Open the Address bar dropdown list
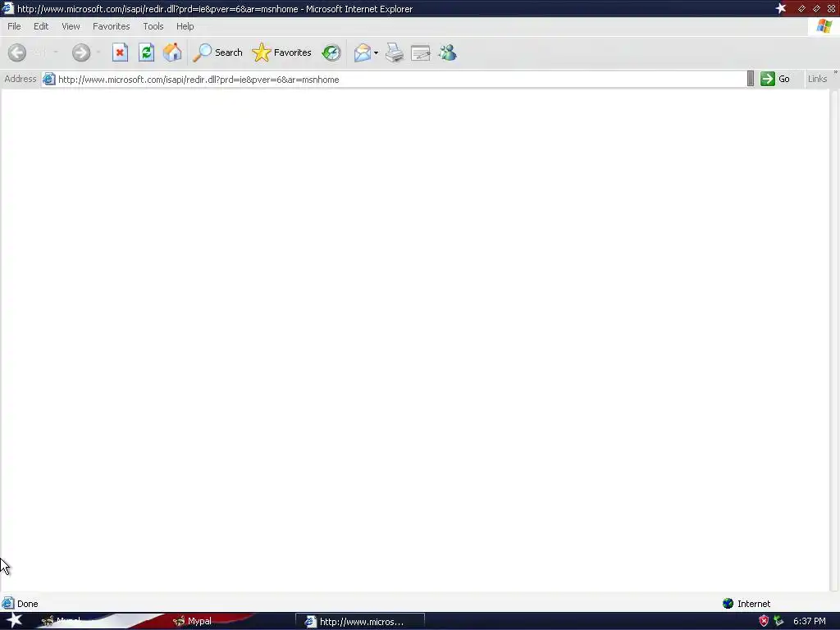Screen dimensions: 840x630 751,79
